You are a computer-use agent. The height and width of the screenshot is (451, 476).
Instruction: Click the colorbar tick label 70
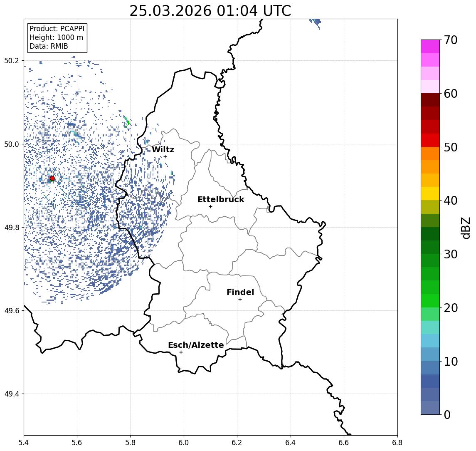coord(451,40)
